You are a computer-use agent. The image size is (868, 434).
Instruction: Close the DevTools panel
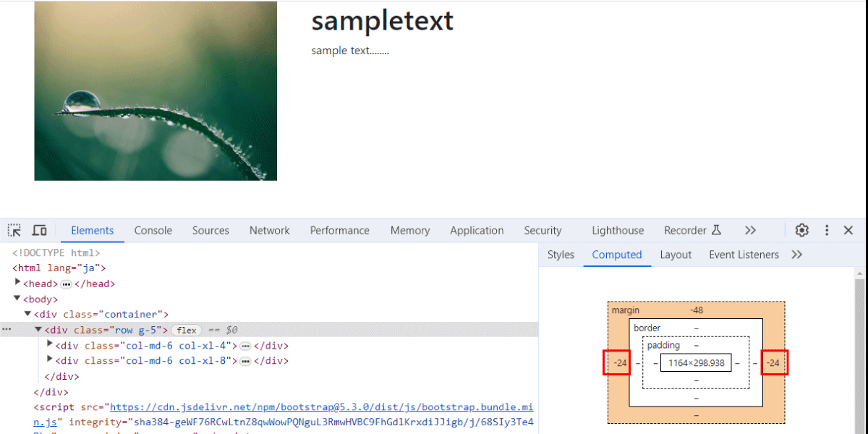tap(848, 230)
